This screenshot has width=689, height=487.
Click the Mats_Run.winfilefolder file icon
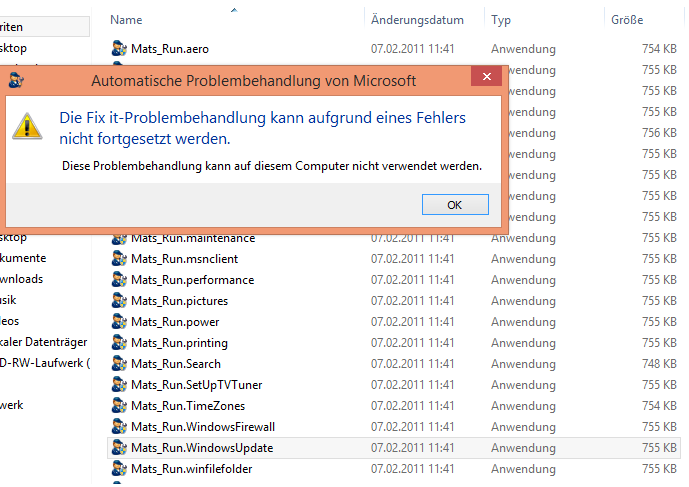click(x=119, y=469)
